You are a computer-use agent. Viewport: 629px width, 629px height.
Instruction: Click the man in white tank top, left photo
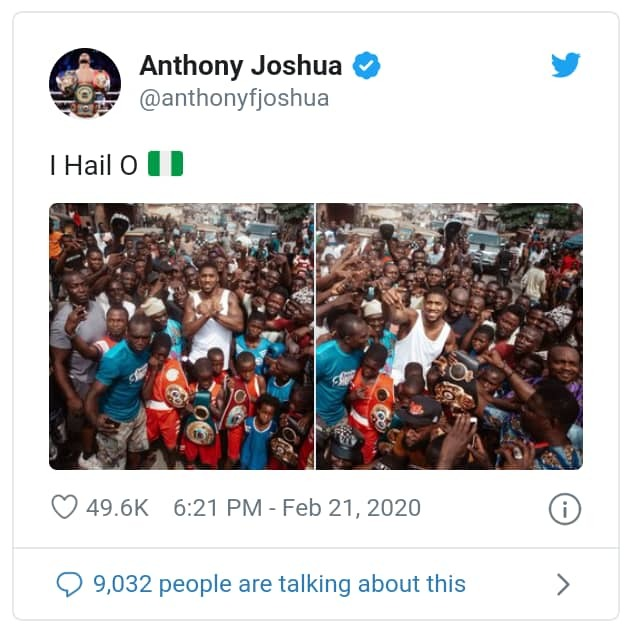pos(213,318)
